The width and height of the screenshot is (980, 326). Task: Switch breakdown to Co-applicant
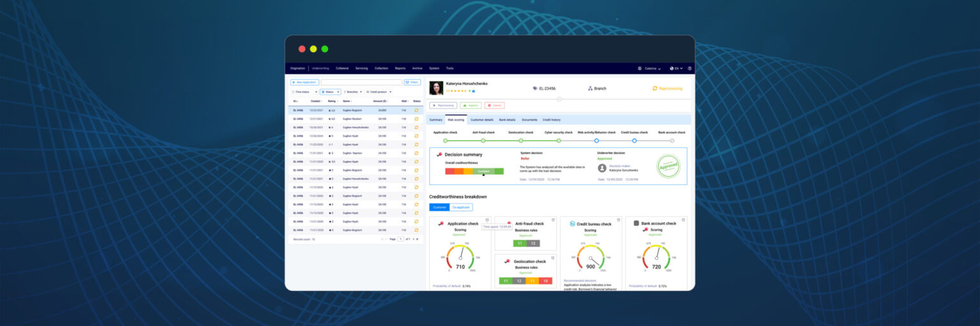(461, 207)
